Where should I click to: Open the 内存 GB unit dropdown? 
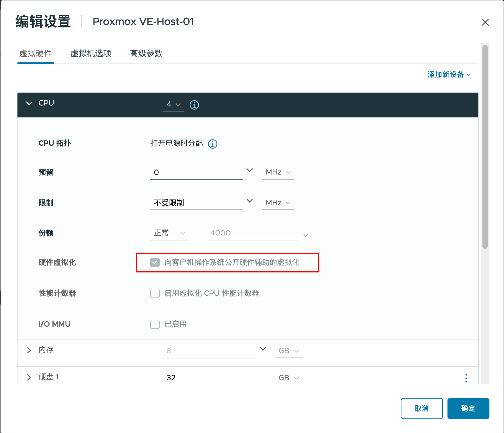click(x=289, y=351)
